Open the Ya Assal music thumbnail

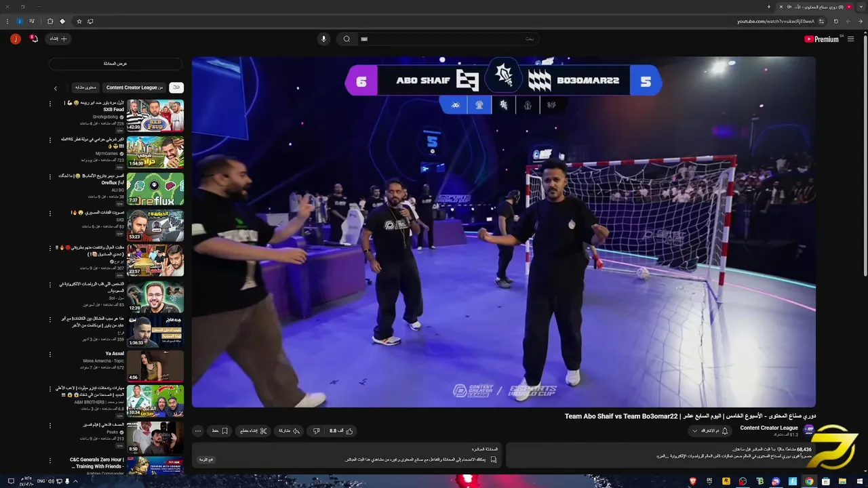pyautogui.click(x=155, y=366)
